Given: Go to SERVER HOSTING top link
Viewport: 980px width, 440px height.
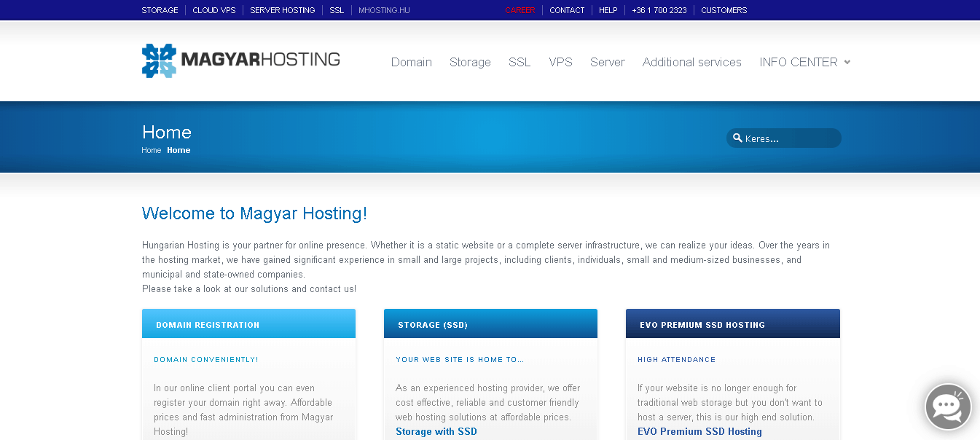Looking at the screenshot, I should coord(283,10).
